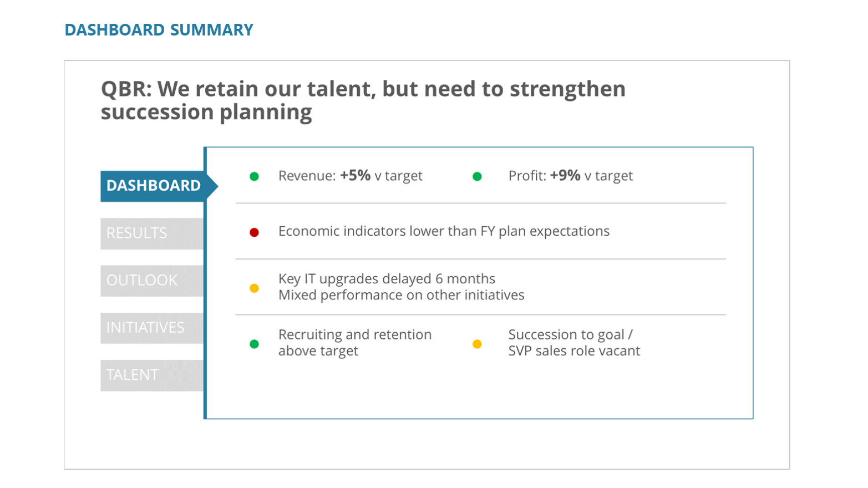Click the QBR slide title text
The image size is (868, 488).
pyautogui.click(x=363, y=100)
